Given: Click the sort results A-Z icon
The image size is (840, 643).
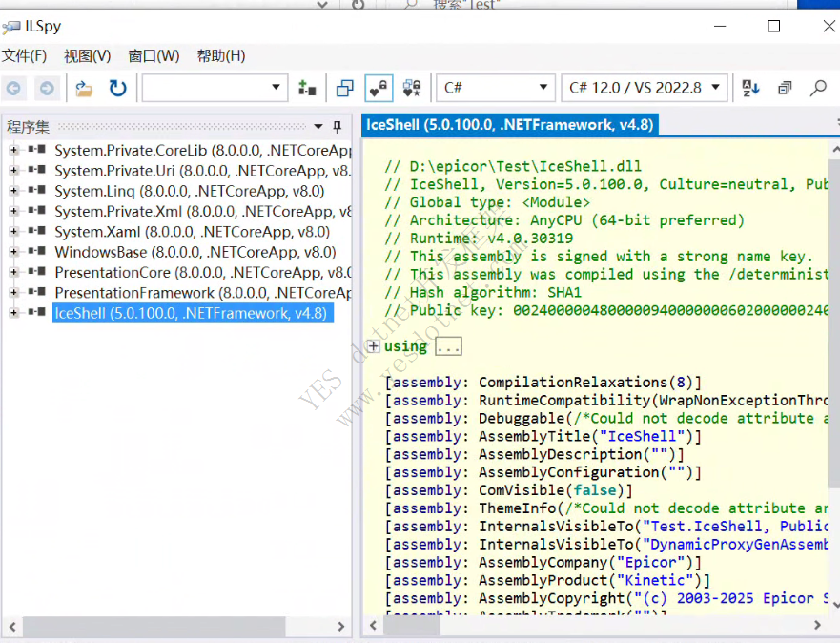Looking at the screenshot, I should pos(750,89).
